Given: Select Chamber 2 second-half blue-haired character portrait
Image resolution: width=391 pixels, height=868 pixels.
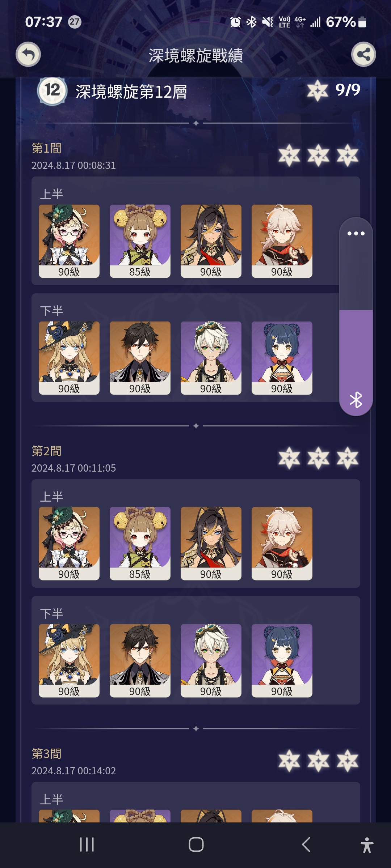Looking at the screenshot, I should point(282,661).
